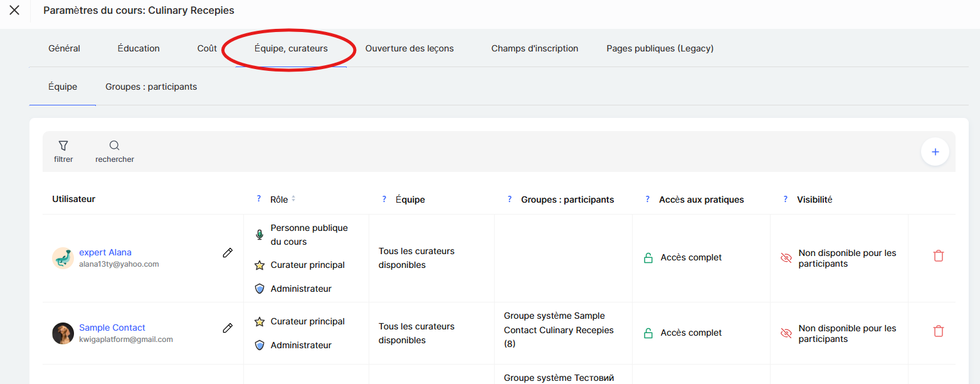980x384 pixels.
Task: Toggle visibility eye icon for expert Alana
Action: click(x=786, y=258)
